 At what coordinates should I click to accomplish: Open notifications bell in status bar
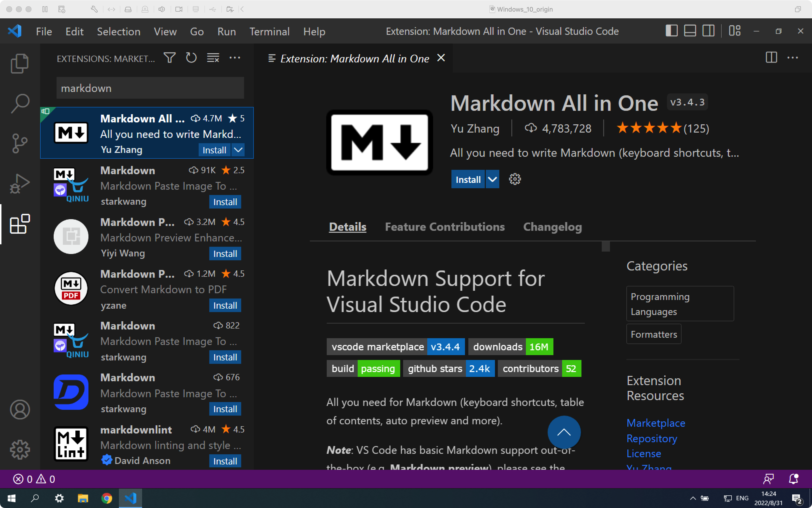click(x=793, y=479)
